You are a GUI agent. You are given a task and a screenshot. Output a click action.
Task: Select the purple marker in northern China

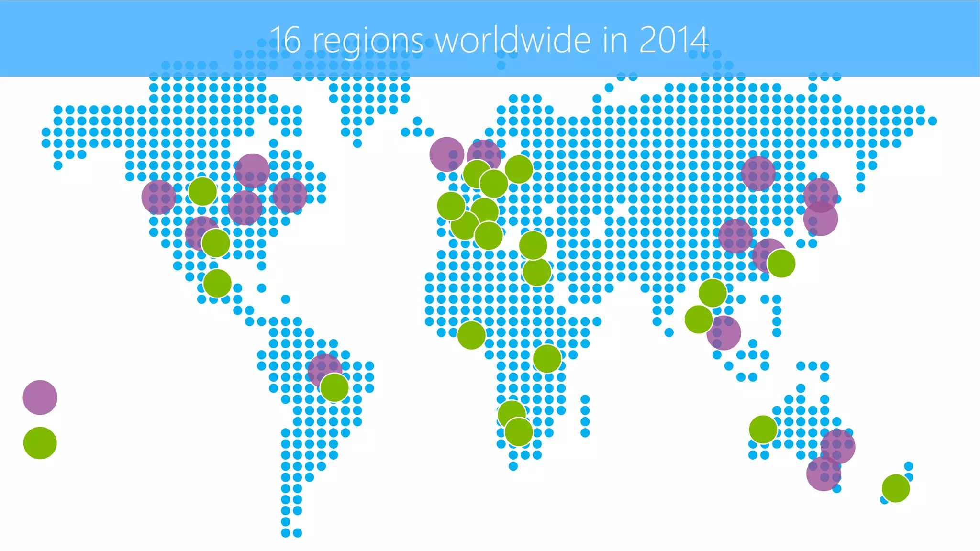[758, 174]
